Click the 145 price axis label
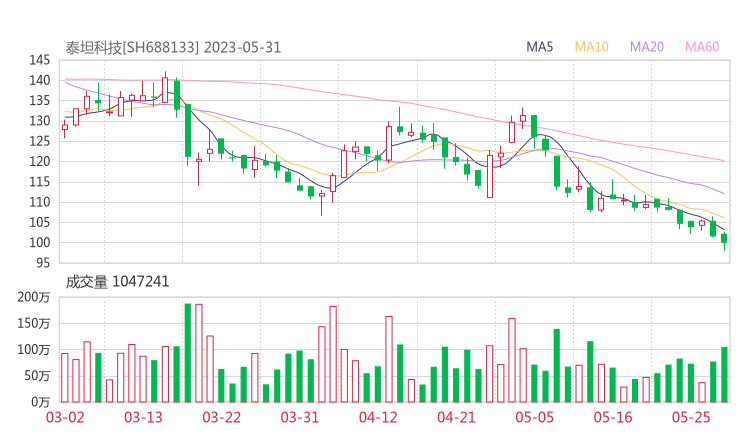Screen dimensions: 740x440 pos(40,60)
